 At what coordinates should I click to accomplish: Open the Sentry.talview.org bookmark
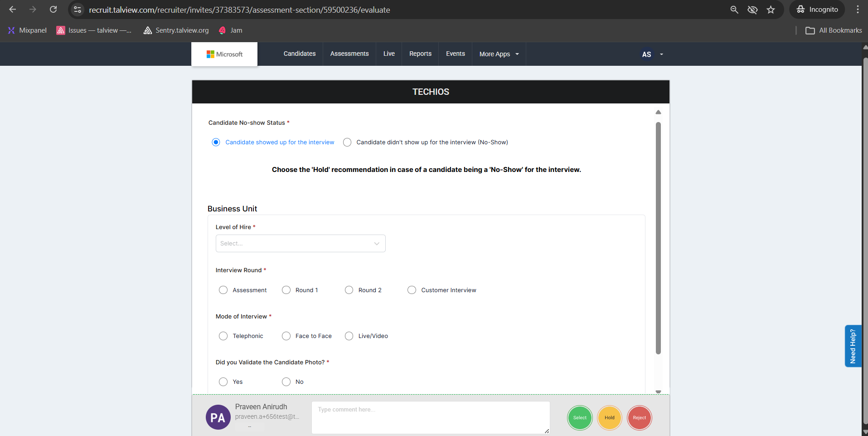pos(176,30)
